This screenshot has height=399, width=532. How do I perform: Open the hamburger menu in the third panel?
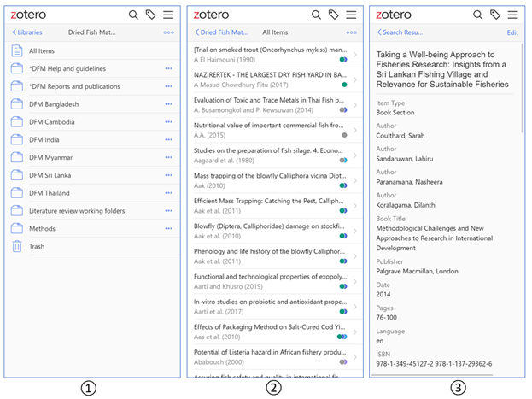coord(512,15)
